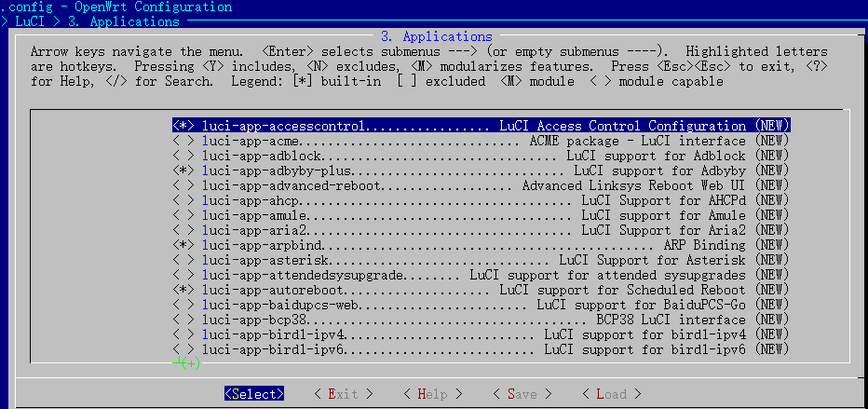Image resolution: width=868 pixels, height=409 pixels.
Task: Toggle the luci-app-advanced-reboot selection marker
Action: click(x=183, y=185)
